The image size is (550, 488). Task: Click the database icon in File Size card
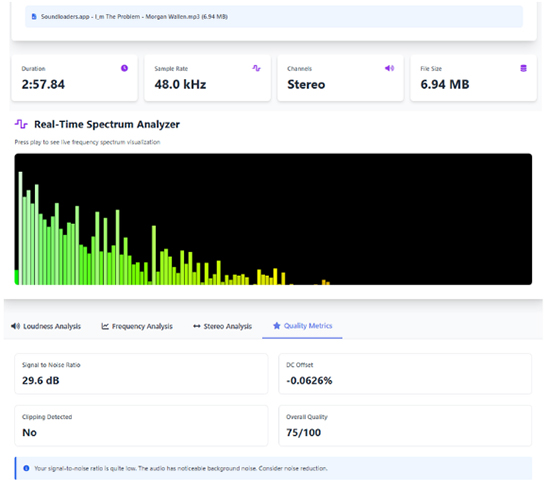click(x=523, y=68)
